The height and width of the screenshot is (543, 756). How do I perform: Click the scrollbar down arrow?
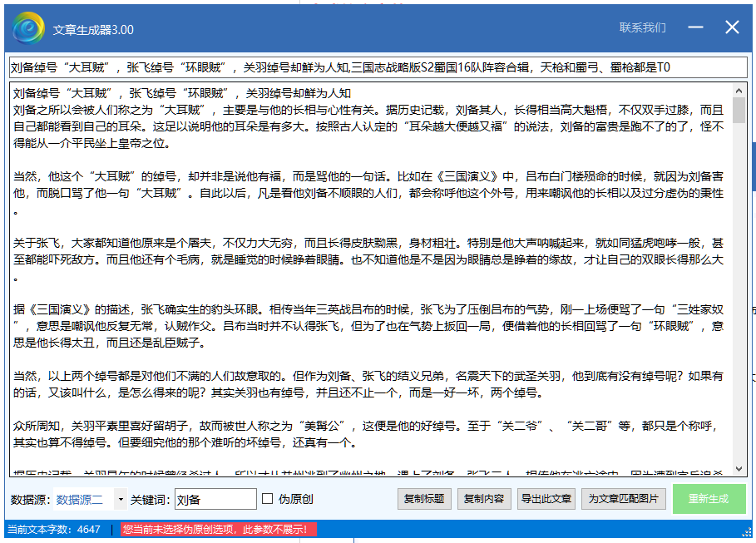[739, 469]
